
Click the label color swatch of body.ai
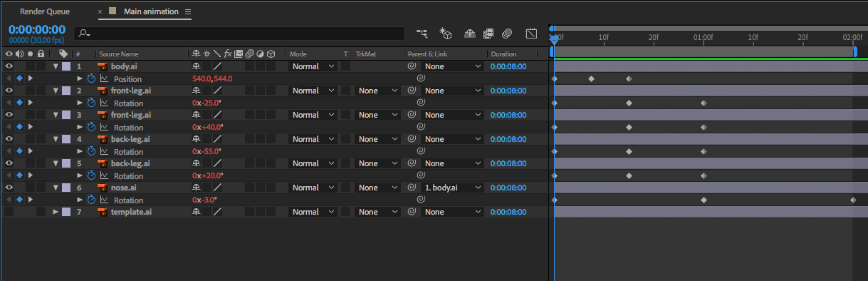pos(66,66)
